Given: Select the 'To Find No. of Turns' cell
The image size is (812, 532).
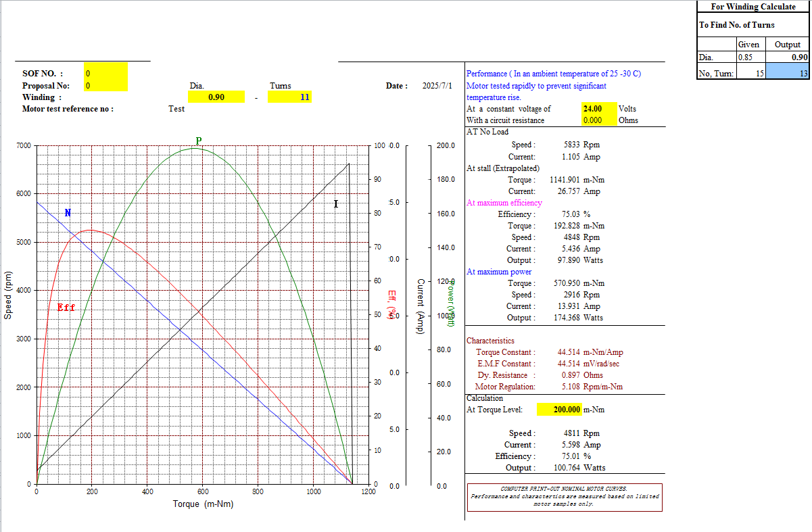Looking at the screenshot, I should (x=753, y=25).
